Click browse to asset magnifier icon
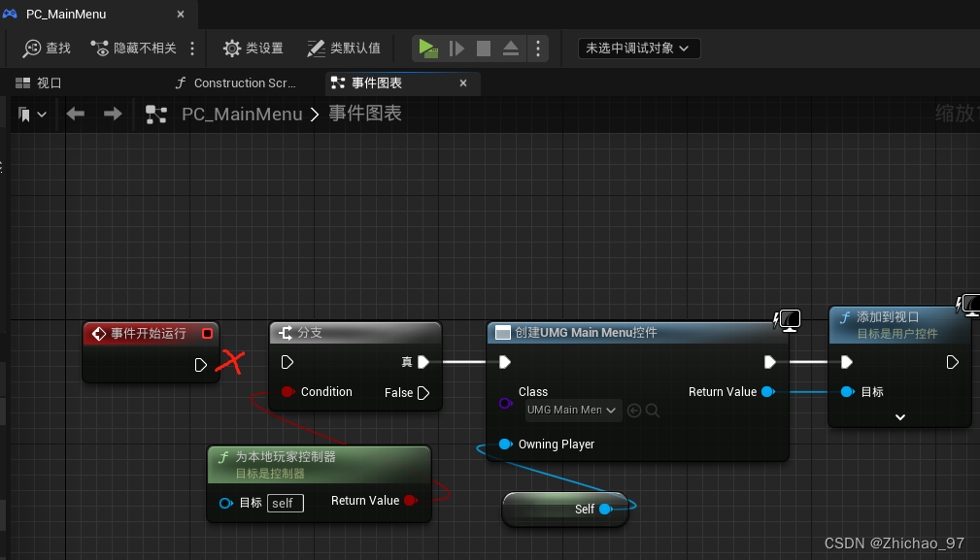This screenshot has width=980, height=560. pos(652,411)
